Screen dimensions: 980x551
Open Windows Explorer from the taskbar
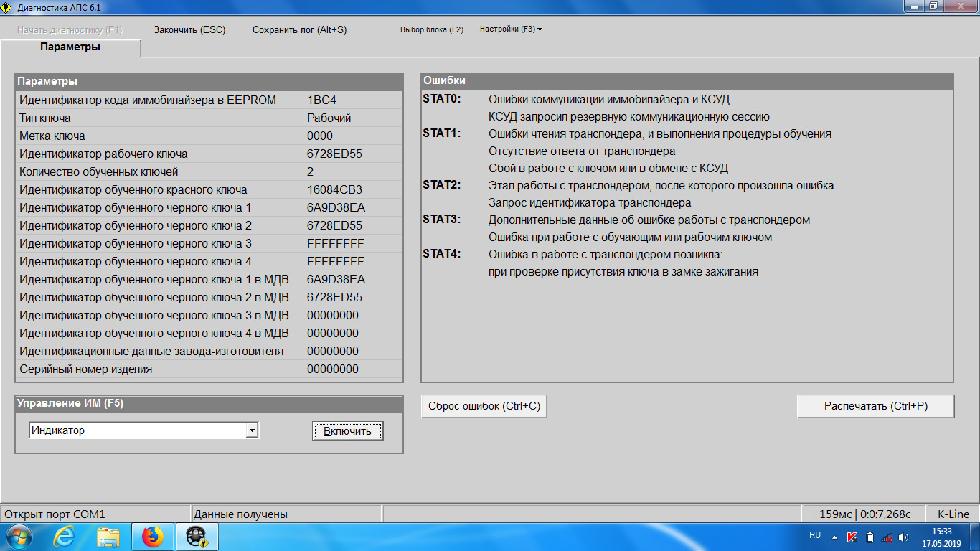pos(108,536)
